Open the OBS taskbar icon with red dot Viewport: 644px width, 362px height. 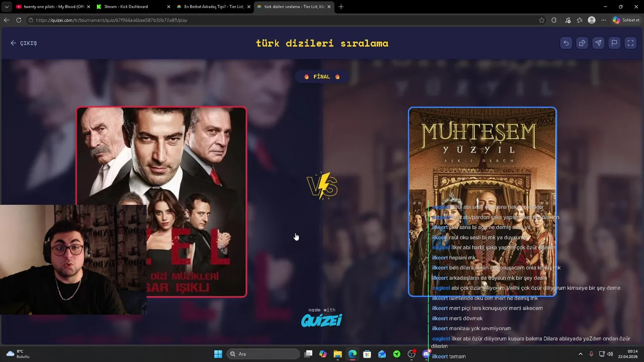(412, 354)
